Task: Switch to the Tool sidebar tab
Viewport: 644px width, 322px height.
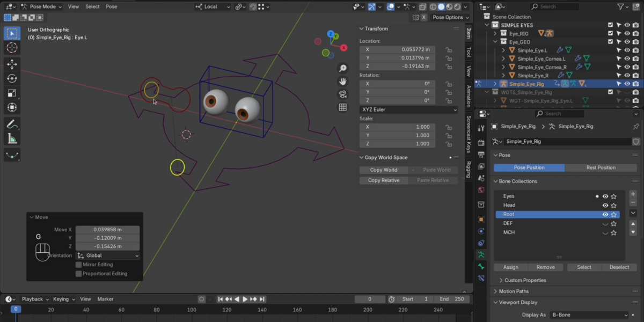Action: pyautogui.click(x=469, y=52)
